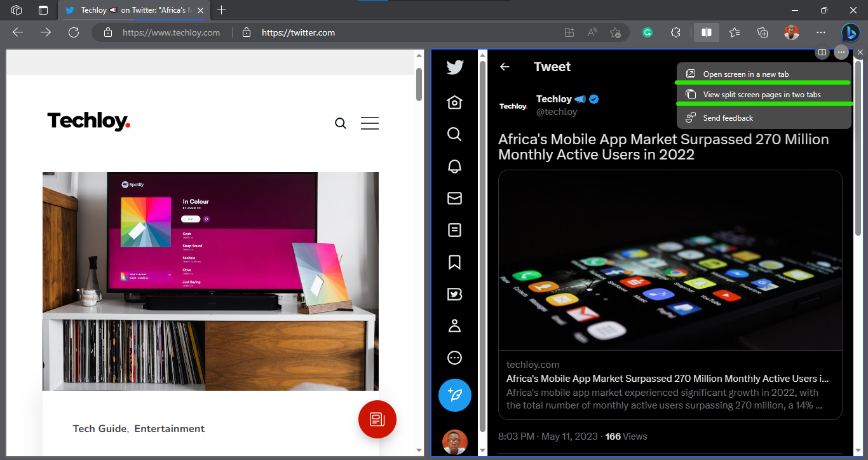Open Techloy site search magnifier
The image size is (868, 460).
point(341,123)
